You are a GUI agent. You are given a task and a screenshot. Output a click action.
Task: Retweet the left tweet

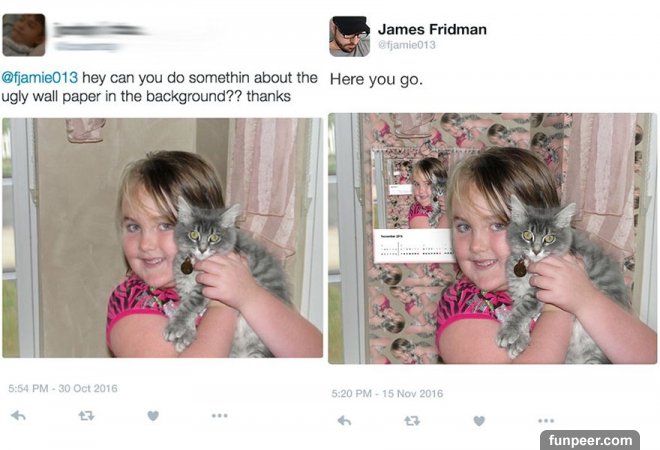click(86, 416)
